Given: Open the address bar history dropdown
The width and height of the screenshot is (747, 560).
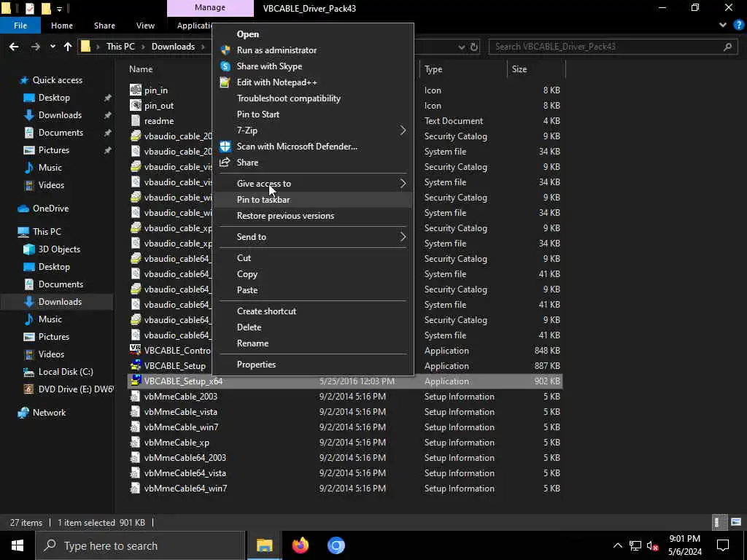Looking at the screenshot, I should [x=461, y=47].
